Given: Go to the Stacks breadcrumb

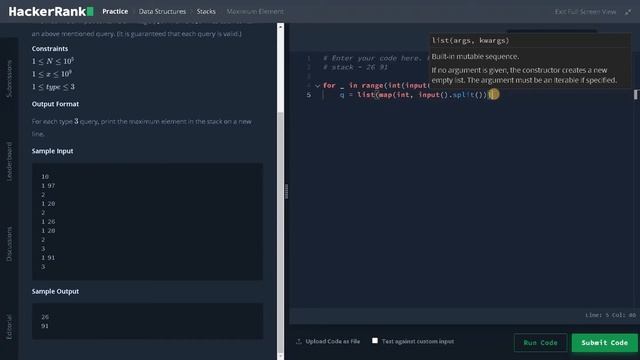Looking at the screenshot, I should click(x=206, y=11).
